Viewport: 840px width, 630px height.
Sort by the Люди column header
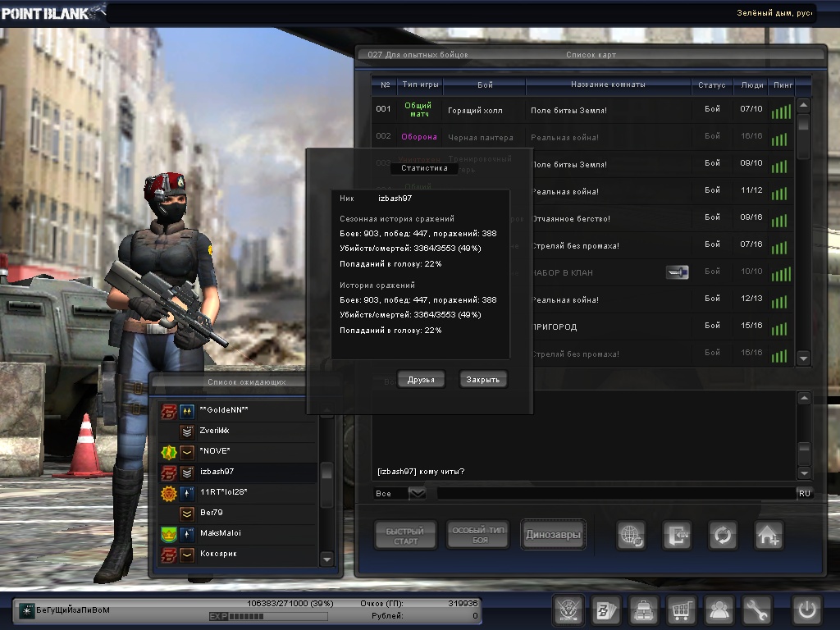(x=752, y=84)
